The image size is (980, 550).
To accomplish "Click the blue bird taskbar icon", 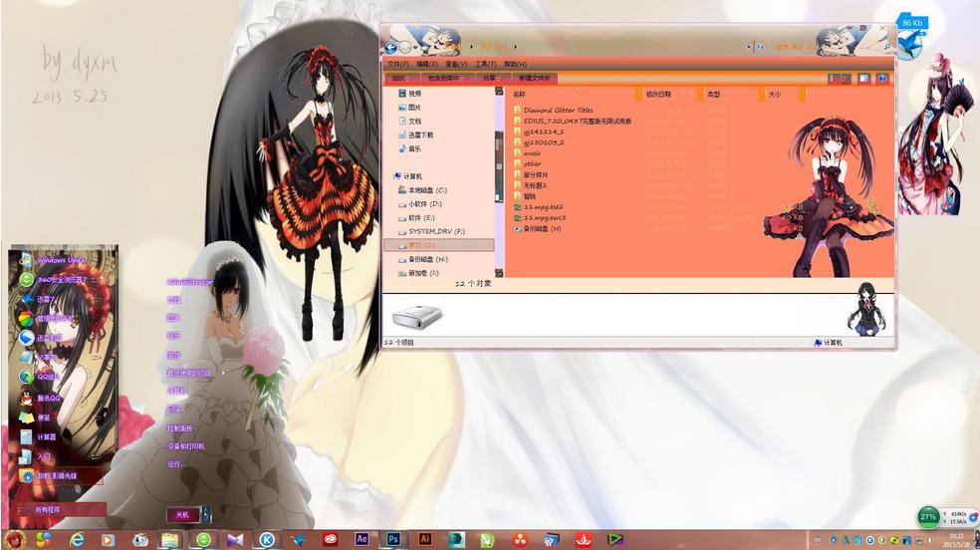I will 298,539.
